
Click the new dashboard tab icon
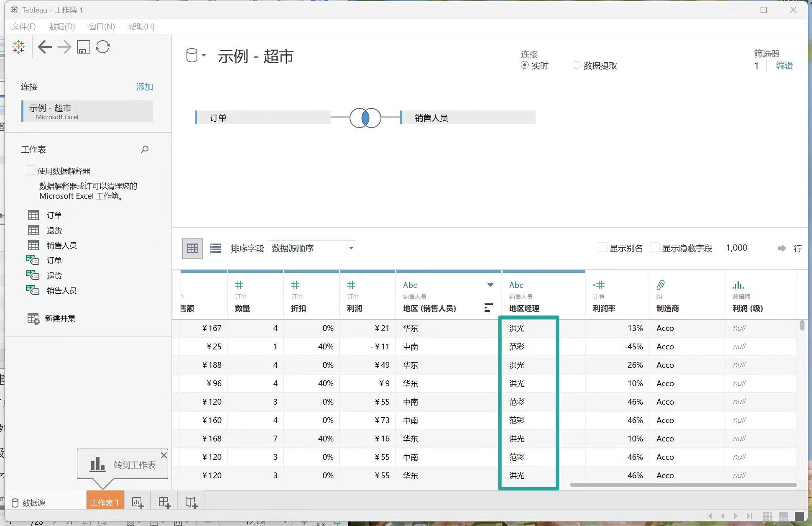click(x=165, y=503)
